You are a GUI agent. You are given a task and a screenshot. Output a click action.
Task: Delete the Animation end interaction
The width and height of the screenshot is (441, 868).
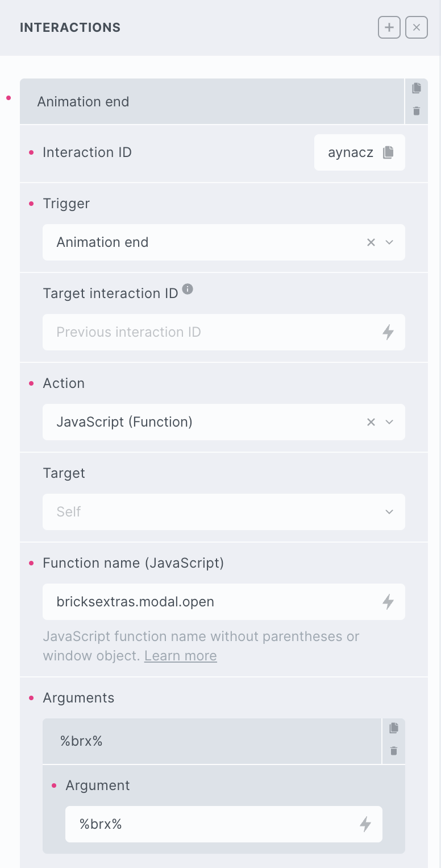tap(417, 111)
